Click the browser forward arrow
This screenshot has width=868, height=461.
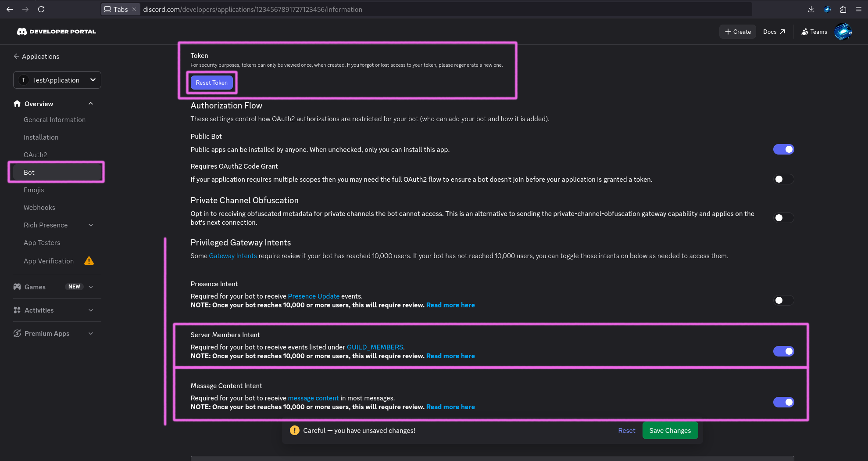point(25,9)
